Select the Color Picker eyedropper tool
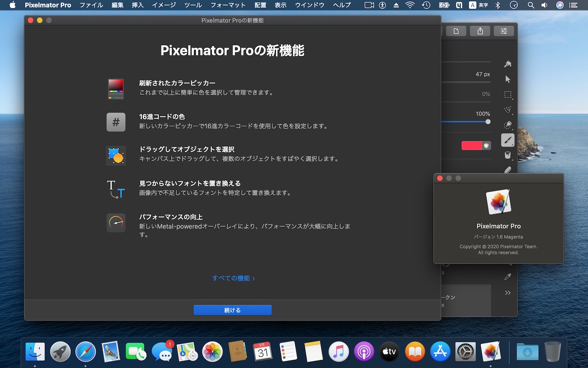The height and width of the screenshot is (368, 588). pos(508,277)
